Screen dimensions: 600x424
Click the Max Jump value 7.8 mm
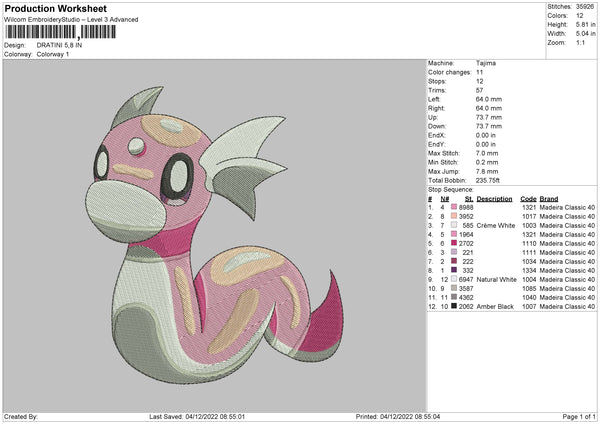click(x=487, y=171)
